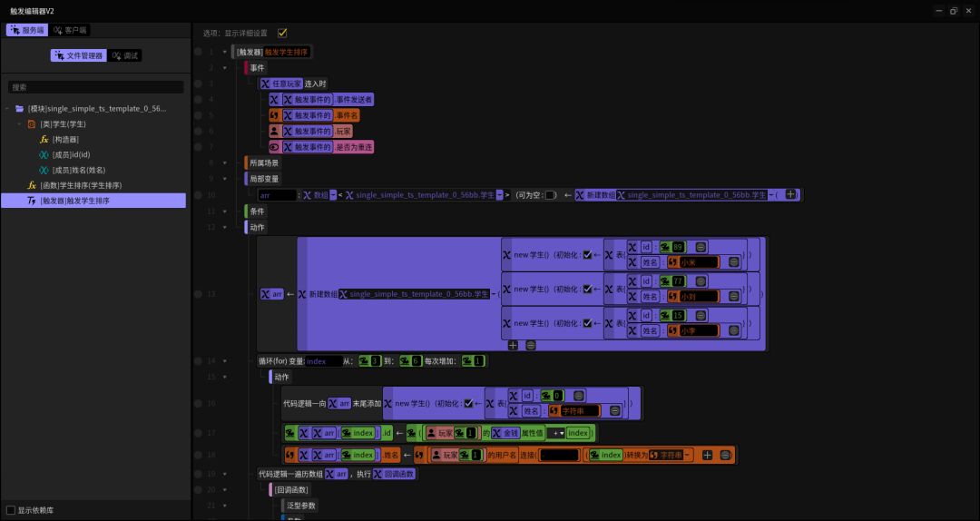Click the arr variable name input field
The height and width of the screenshot is (521, 980).
[x=277, y=195]
